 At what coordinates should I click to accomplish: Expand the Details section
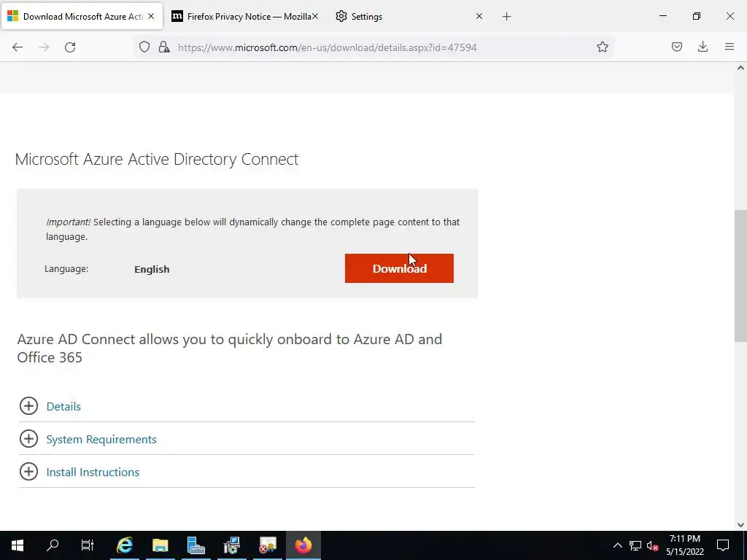[x=28, y=406]
